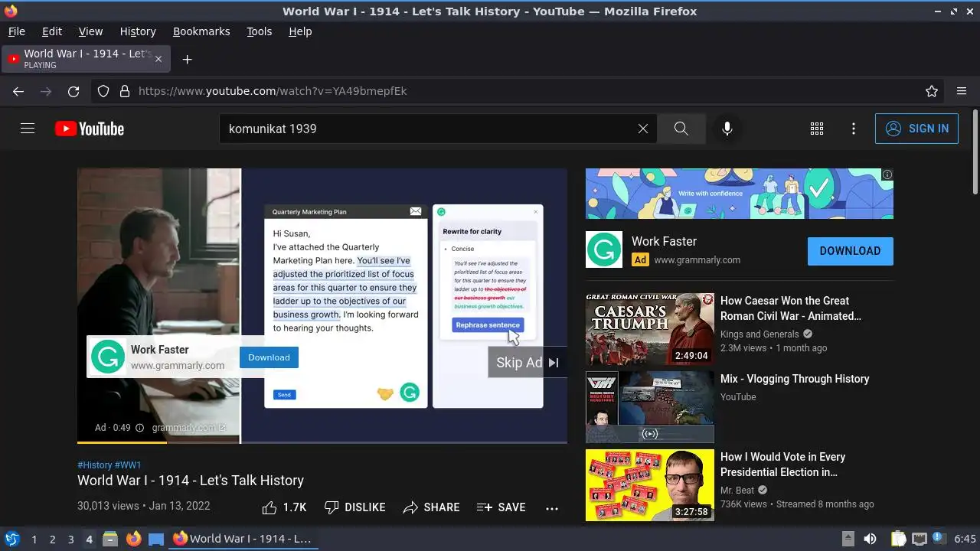Click the site security padlock icon

click(125, 91)
